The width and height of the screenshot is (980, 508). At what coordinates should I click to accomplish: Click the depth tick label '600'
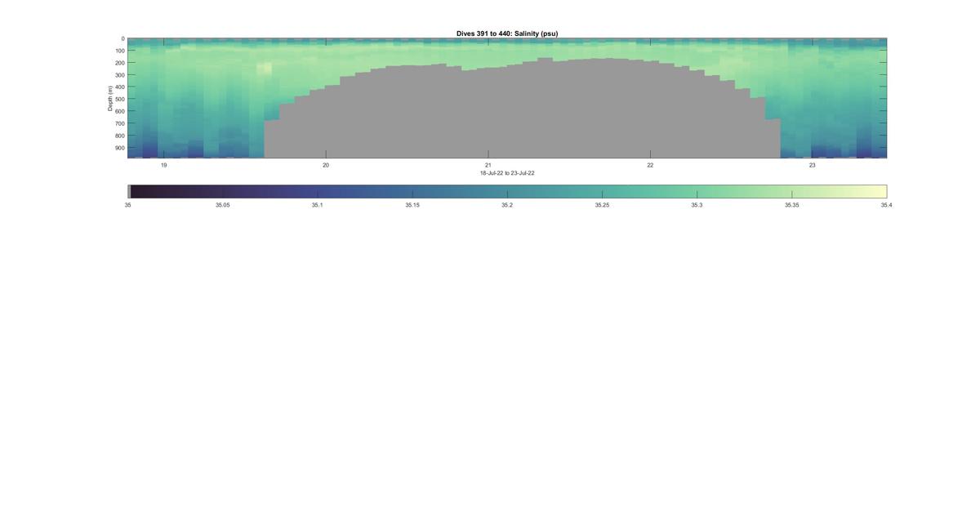click(120, 112)
